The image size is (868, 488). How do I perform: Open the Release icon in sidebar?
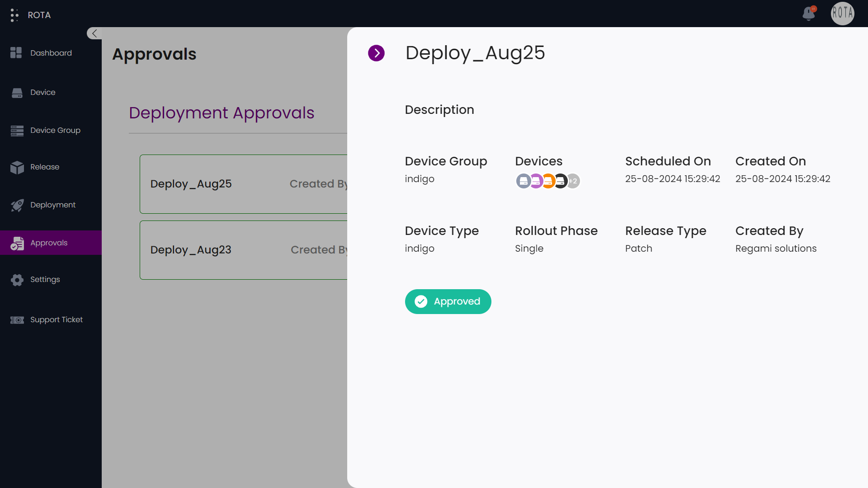[17, 168]
